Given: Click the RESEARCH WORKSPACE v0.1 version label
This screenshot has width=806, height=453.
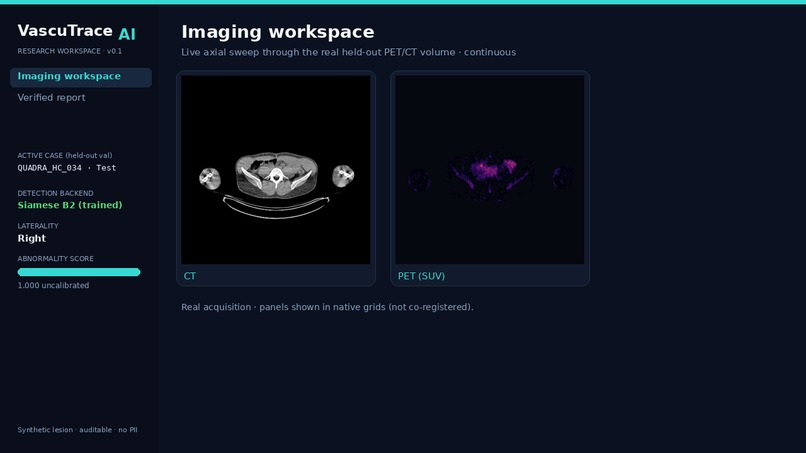Looking at the screenshot, I should (x=69, y=51).
